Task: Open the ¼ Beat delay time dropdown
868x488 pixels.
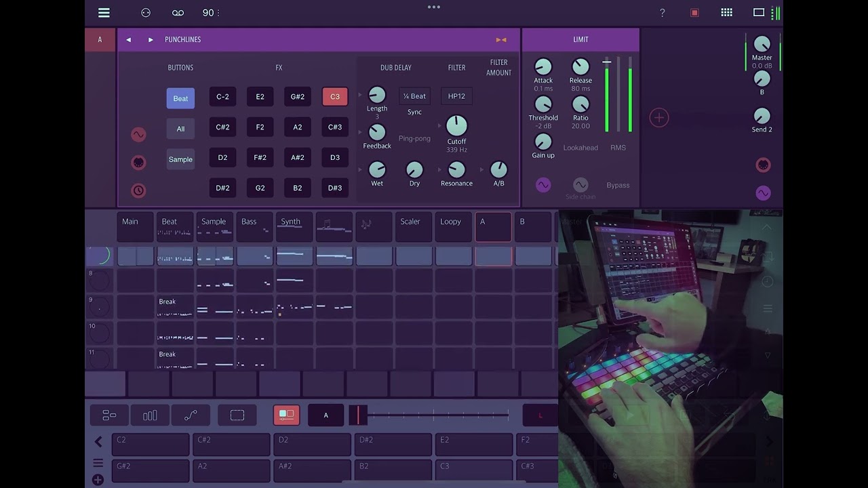Action: click(x=414, y=96)
